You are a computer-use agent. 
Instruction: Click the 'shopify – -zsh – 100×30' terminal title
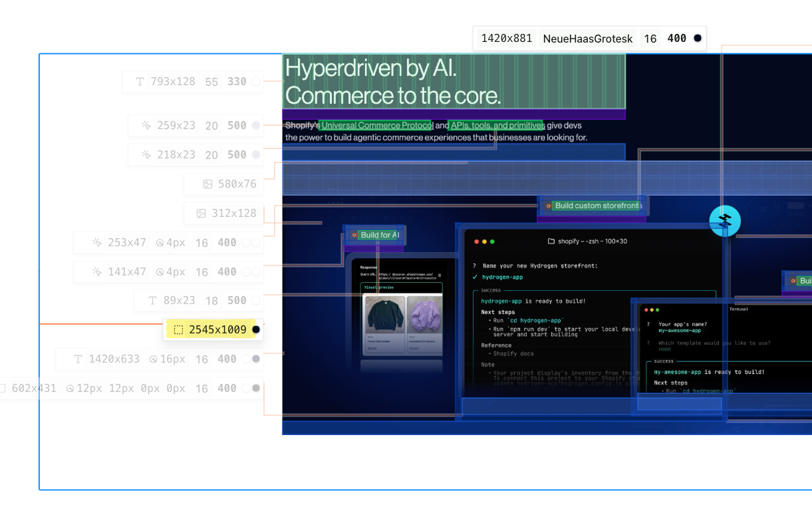(x=592, y=242)
